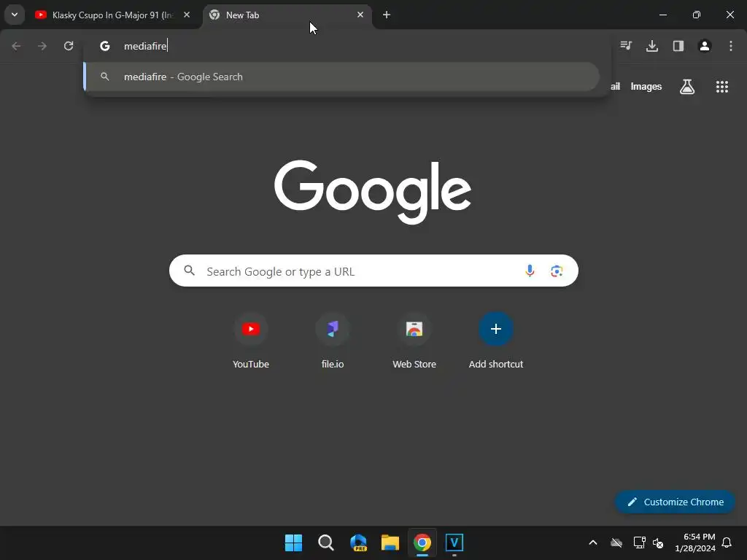The width and height of the screenshot is (747, 560).
Task: Open the Windows Start menu
Action: pyautogui.click(x=293, y=542)
